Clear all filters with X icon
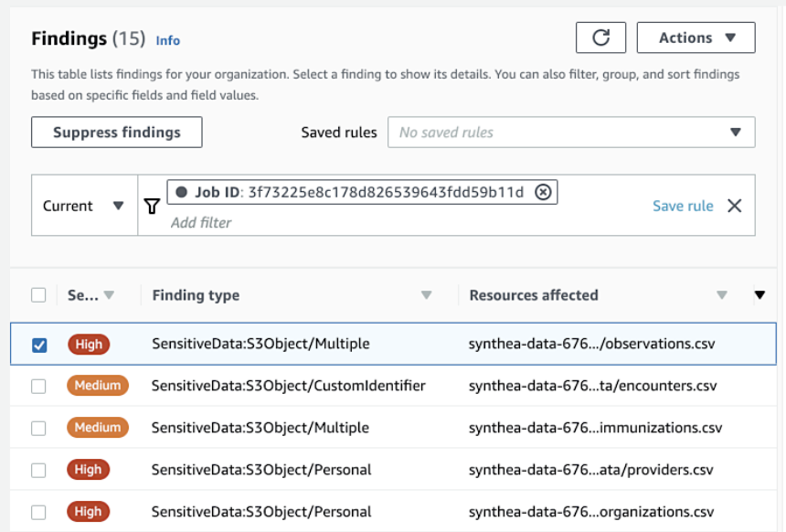The height and width of the screenshot is (532, 786). tap(735, 206)
